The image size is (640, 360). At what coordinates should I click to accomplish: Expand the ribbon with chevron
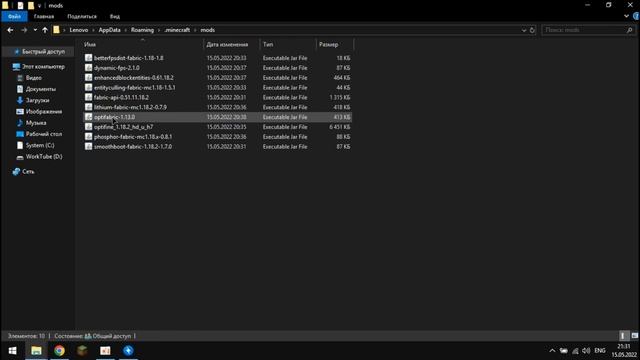[x=626, y=16]
